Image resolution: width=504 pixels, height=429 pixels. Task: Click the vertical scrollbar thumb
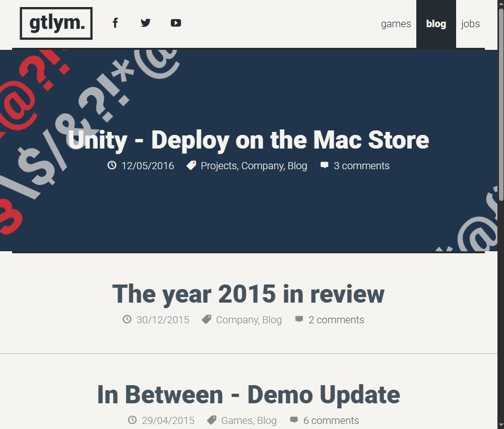[x=501, y=105]
